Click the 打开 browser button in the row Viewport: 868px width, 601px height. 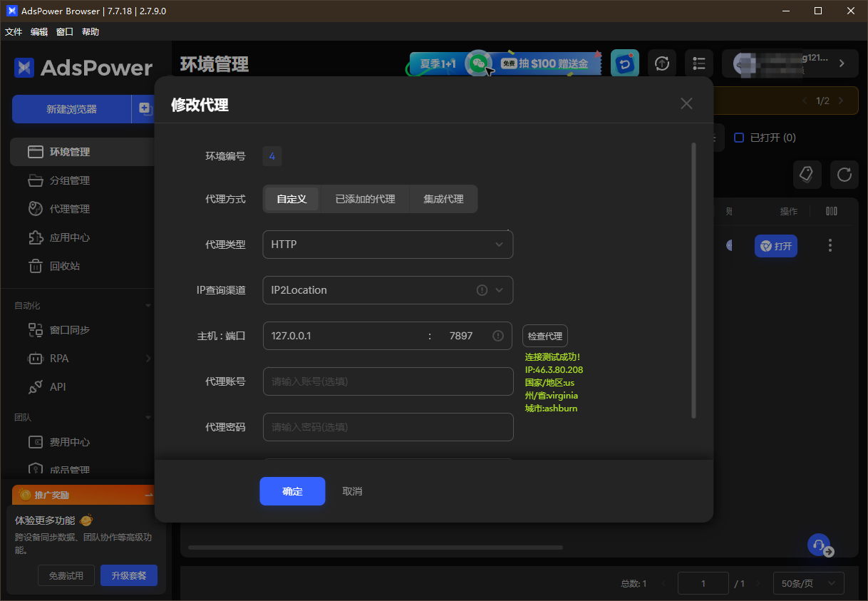776,246
